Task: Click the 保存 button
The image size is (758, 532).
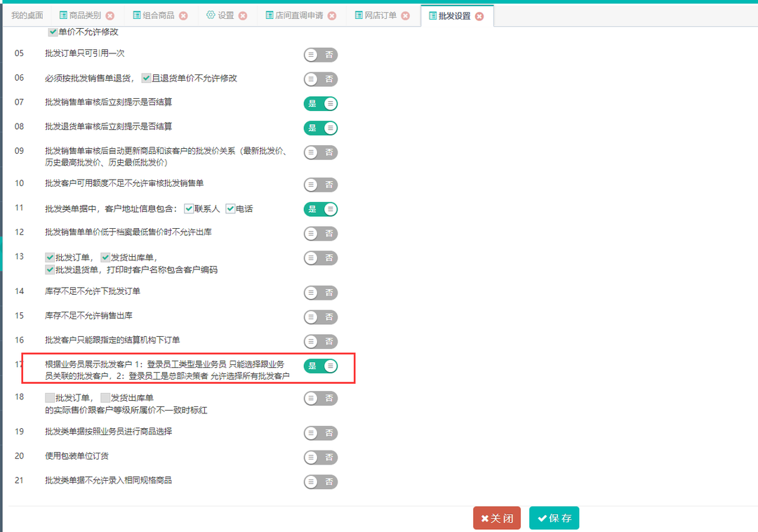Action: point(554,518)
